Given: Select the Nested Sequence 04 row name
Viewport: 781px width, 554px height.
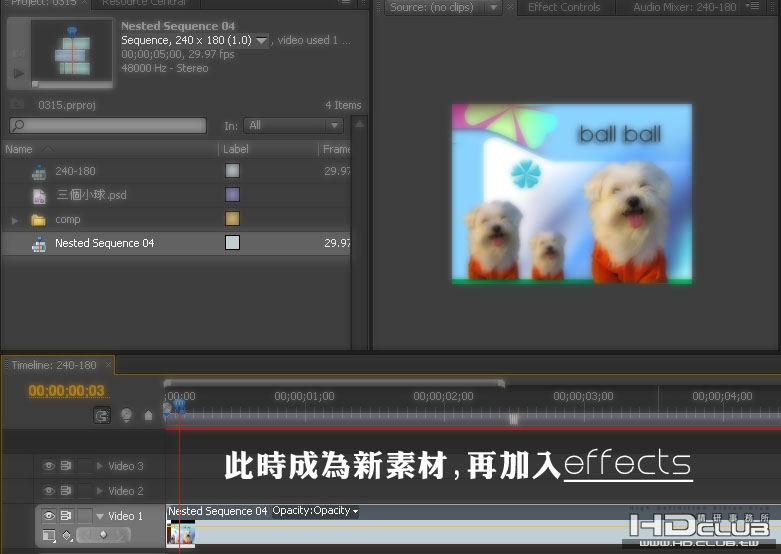Looking at the screenshot, I should (x=105, y=243).
